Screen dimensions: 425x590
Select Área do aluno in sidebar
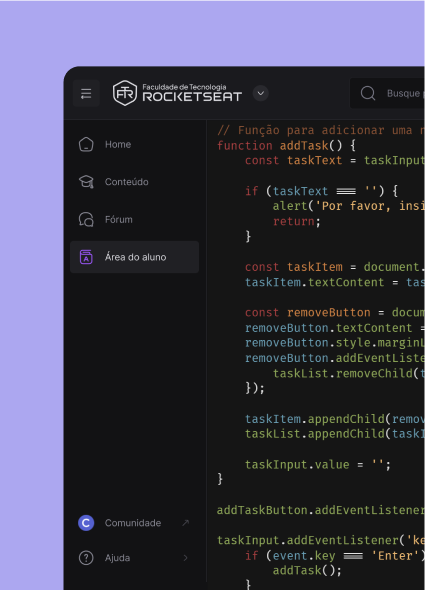[x=134, y=257]
